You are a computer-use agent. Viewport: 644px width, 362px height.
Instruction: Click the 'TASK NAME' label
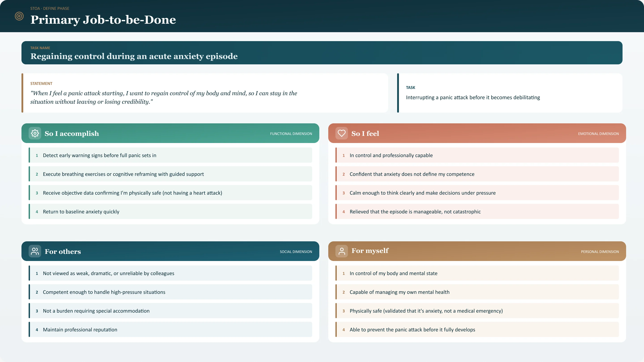40,48
